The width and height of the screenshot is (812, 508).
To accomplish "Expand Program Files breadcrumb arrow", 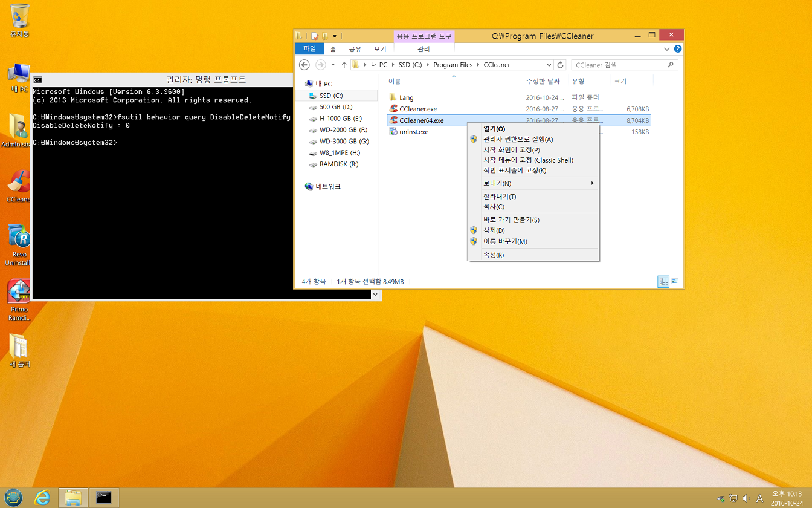I will pyautogui.click(x=478, y=65).
